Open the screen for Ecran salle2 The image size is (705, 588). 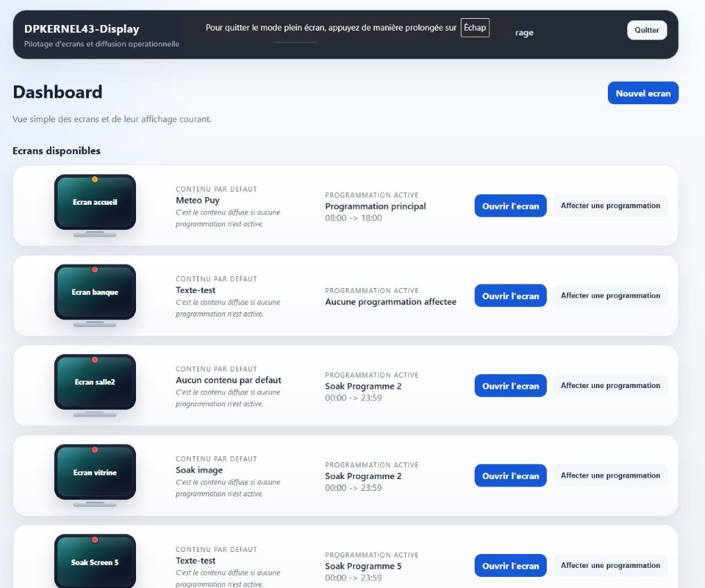511,386
